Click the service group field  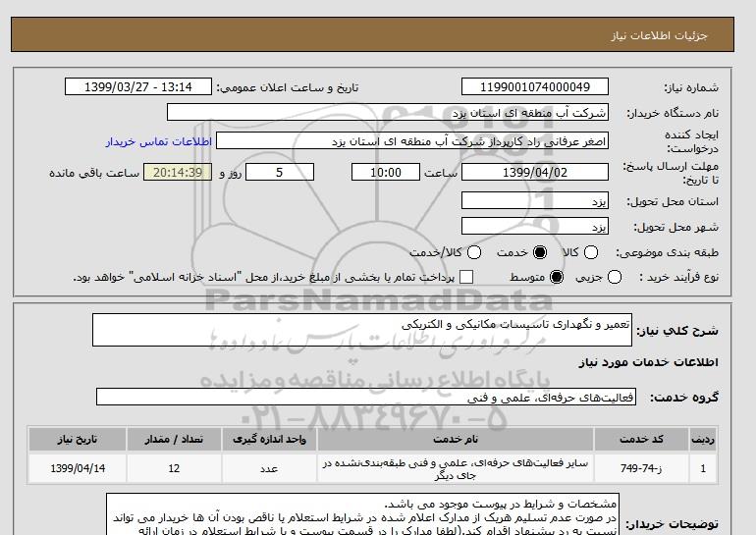(x=366, y=398)
